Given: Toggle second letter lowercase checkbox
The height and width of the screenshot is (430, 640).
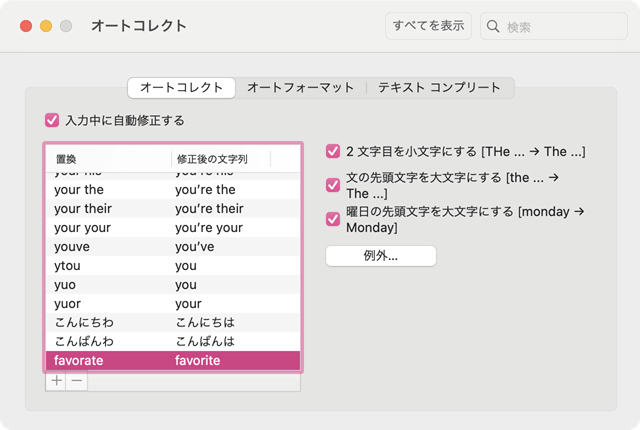Looking at the screenshot, I should point(333,152).
